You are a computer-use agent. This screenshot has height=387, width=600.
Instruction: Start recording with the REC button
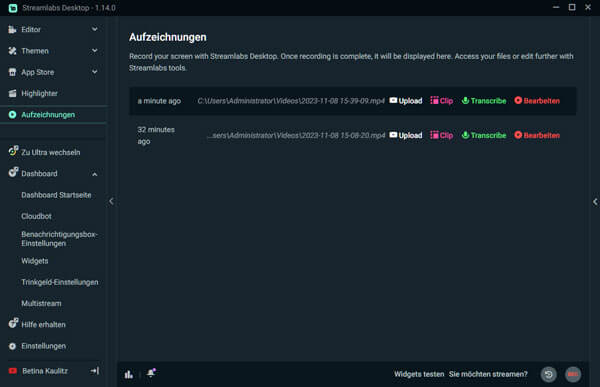click(x=573, y=374)
